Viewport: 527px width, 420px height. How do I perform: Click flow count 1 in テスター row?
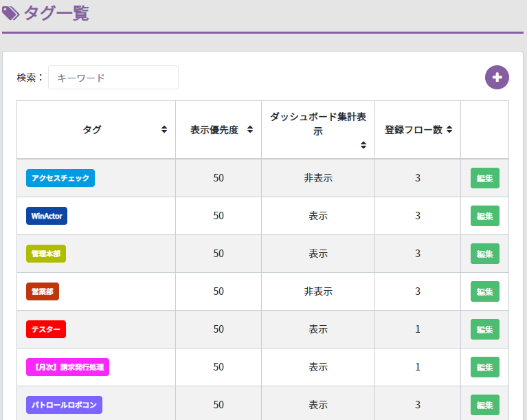(x=418, y=329)
